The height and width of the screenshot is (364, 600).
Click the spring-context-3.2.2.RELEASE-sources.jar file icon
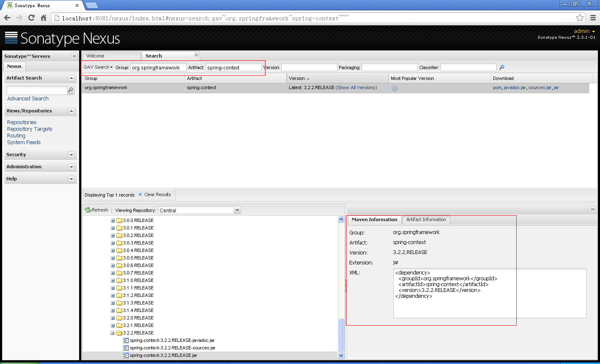(126, 348)
